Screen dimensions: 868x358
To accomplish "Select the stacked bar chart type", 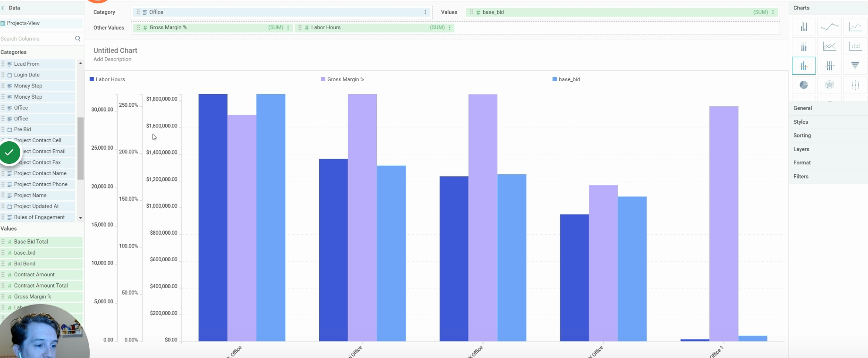I will (x=804, y=46).
